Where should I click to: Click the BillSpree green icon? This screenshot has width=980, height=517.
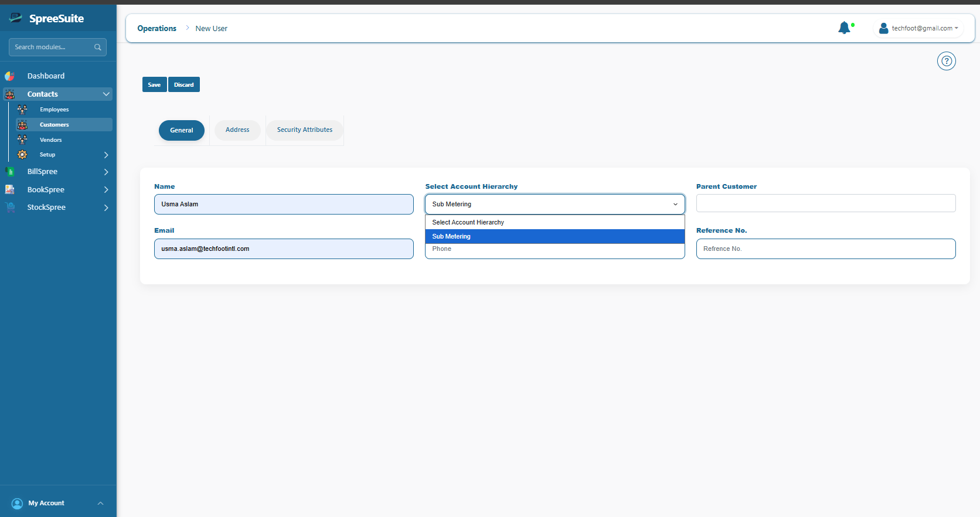10,172
